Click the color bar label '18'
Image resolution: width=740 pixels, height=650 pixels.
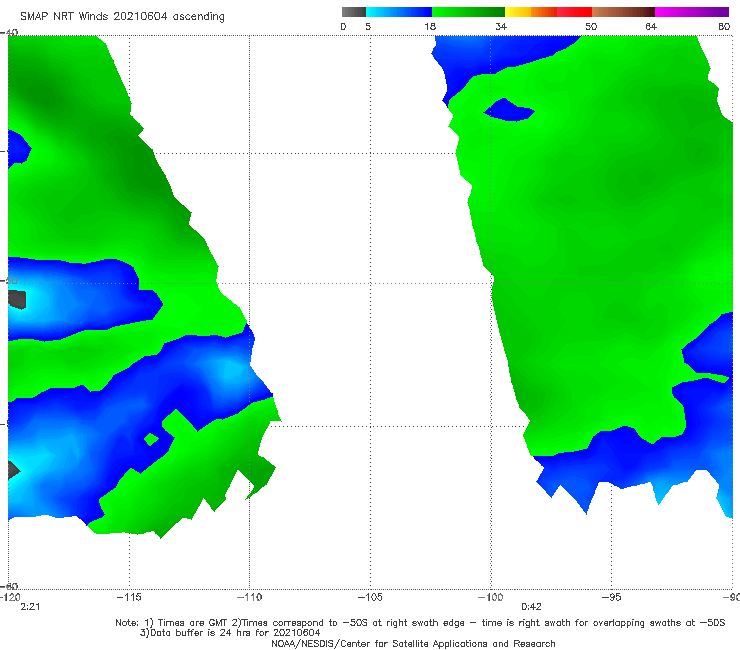click(x=430, y=26)
